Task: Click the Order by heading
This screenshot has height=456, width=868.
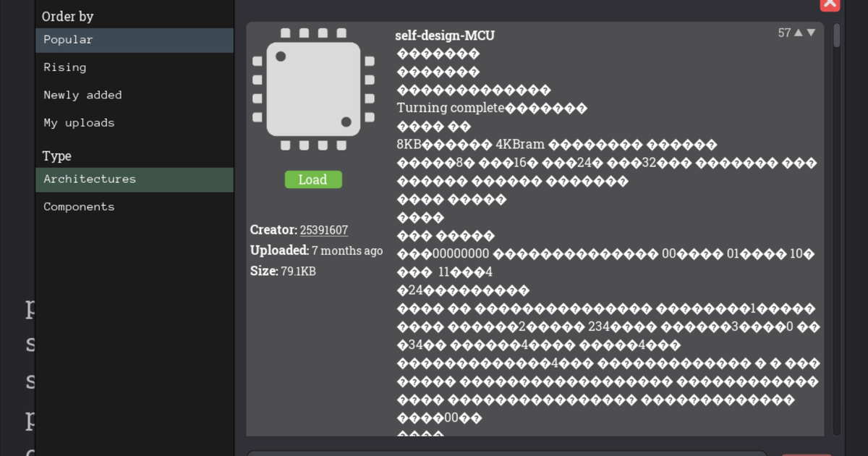Action: tap(68, 16)
